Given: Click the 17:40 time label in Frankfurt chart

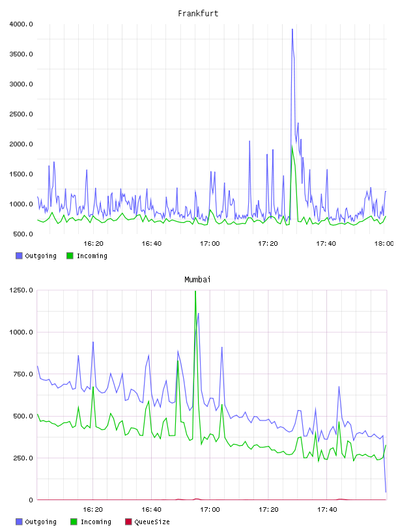Looking at the screenshot, I should click(x=326, y=244).
